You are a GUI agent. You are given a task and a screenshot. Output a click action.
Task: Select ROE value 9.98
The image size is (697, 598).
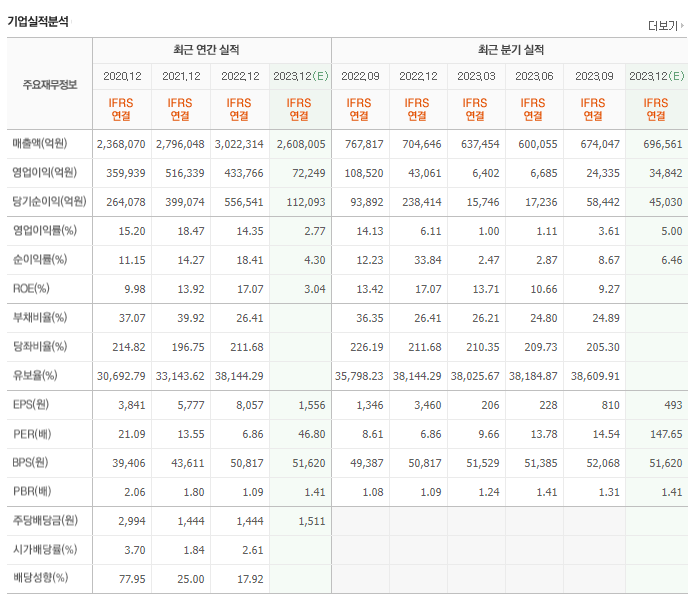[135, 289]
